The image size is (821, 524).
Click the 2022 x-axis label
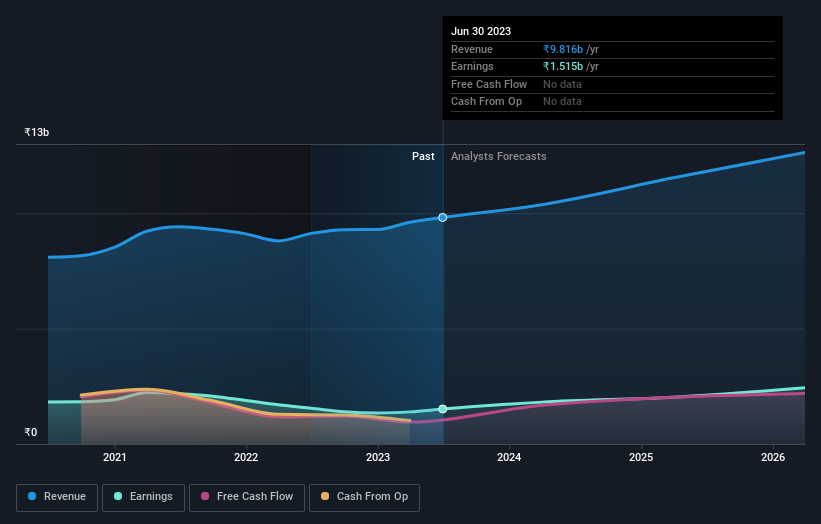coord(246,458)
